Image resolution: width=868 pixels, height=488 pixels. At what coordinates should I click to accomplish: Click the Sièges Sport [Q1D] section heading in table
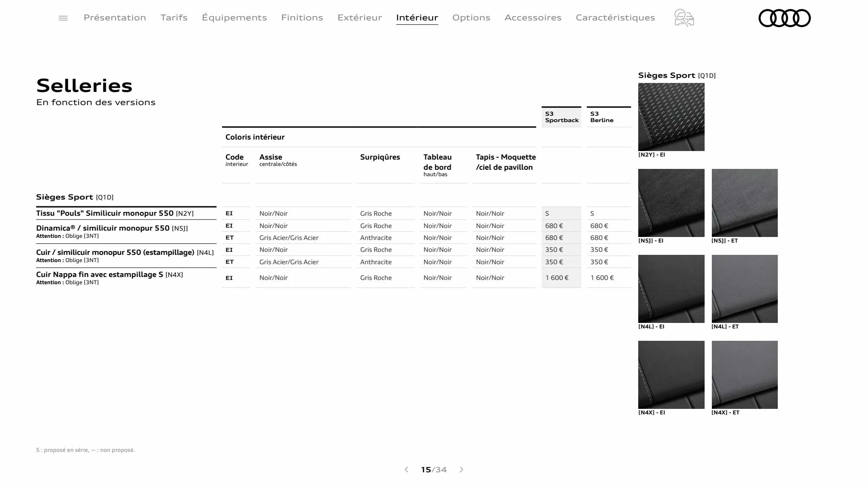pos(75,197)
